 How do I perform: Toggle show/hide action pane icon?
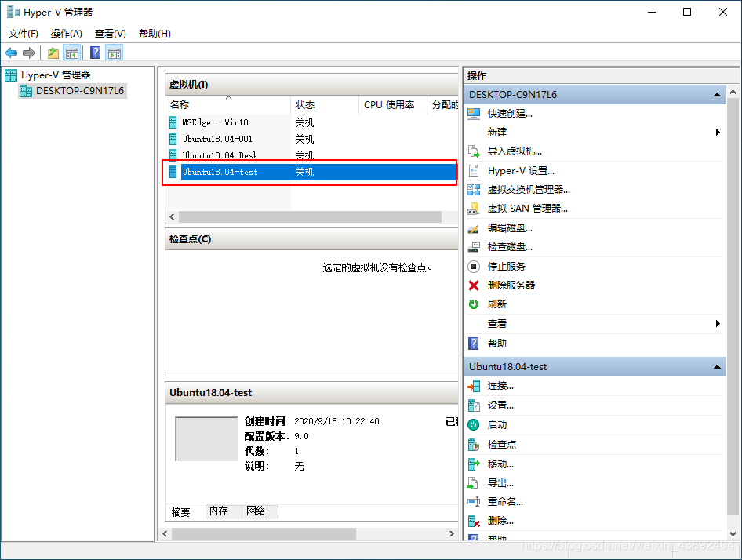[x=114, y=53]
